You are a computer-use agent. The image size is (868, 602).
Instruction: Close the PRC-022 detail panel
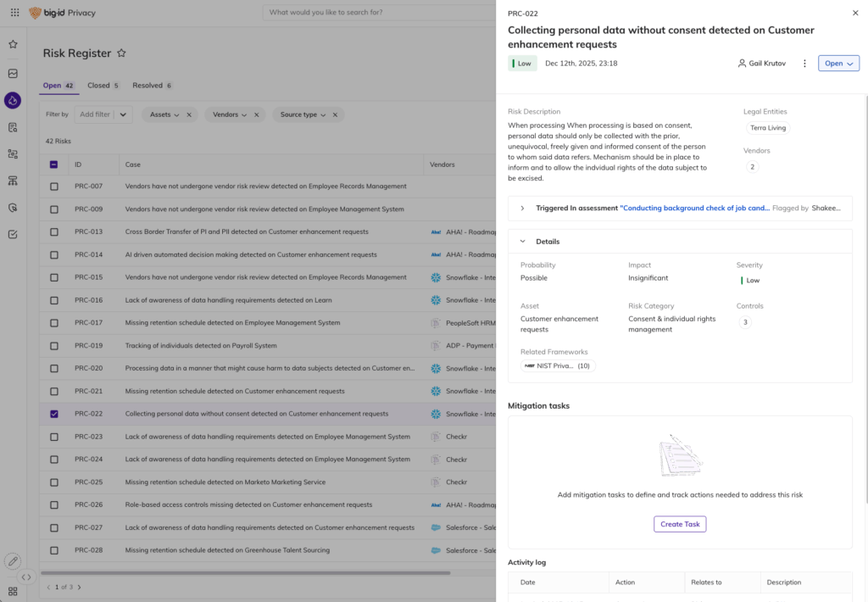tap(854, 13)
